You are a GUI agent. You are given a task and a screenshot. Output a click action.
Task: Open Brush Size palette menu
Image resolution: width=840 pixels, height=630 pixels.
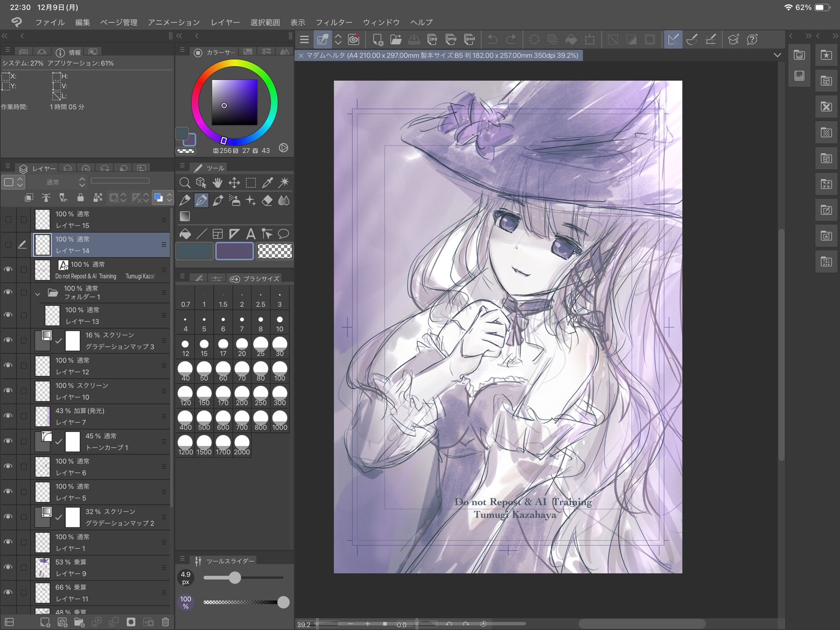pyautogui.click(x=182, y=276)
